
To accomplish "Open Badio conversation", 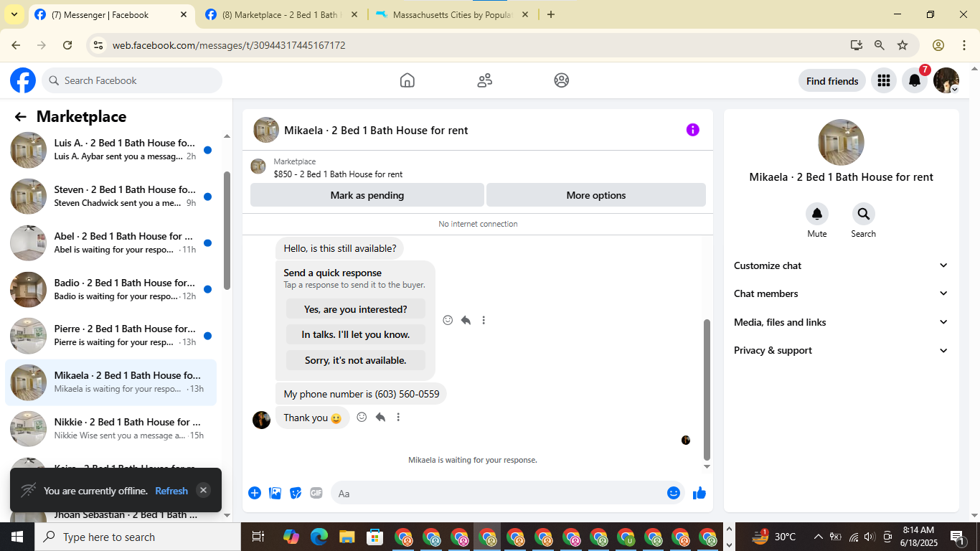I will (111, 289).
